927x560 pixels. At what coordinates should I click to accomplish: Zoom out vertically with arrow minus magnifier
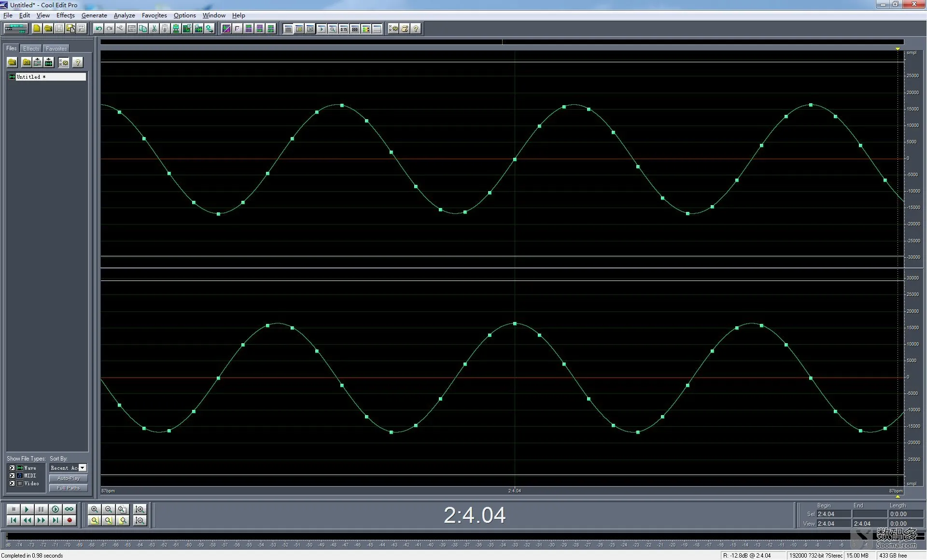(x=140, y=520)
